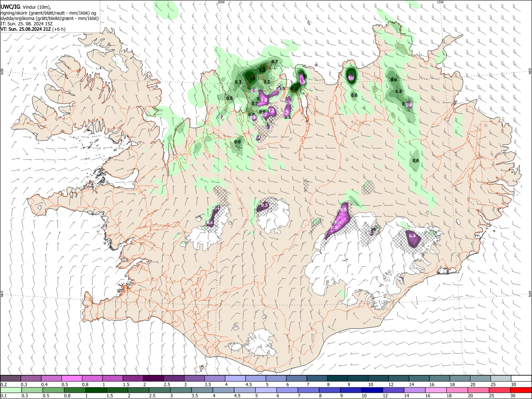Viewport: 532px width, 399px height.
Task: Click the 0.3 value on the Hofsjökull purple patch
Action: coord(264,205)
